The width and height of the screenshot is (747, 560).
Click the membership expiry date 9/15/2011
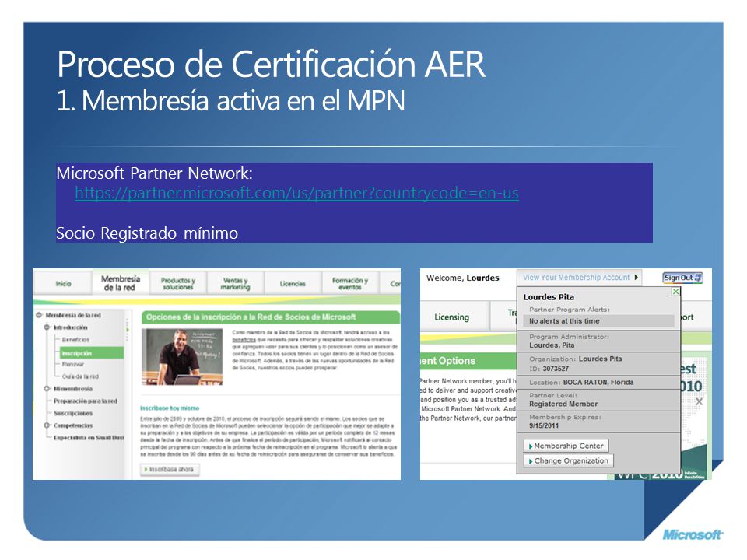point(544,425)
